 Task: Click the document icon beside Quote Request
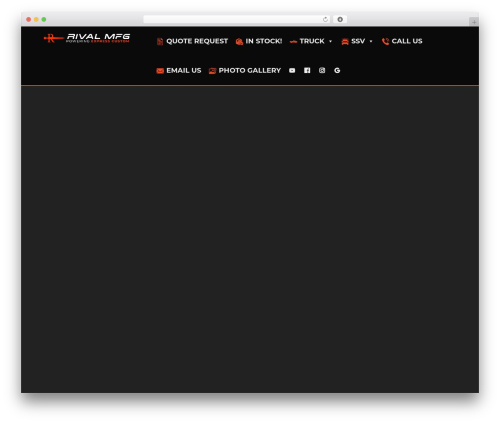[160, 41]
